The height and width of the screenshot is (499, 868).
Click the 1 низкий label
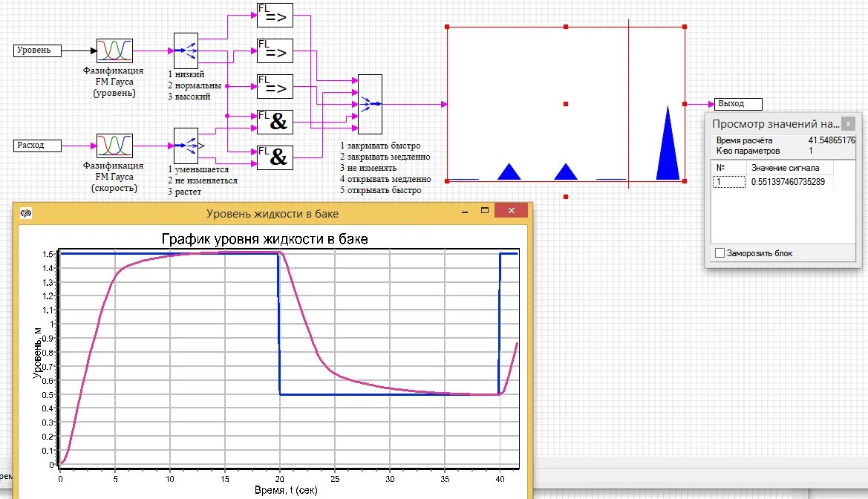[x=186, y=74]
